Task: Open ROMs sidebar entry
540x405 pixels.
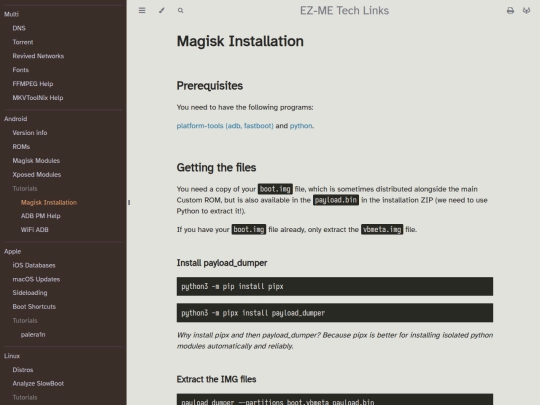Action: click(21, 147)
